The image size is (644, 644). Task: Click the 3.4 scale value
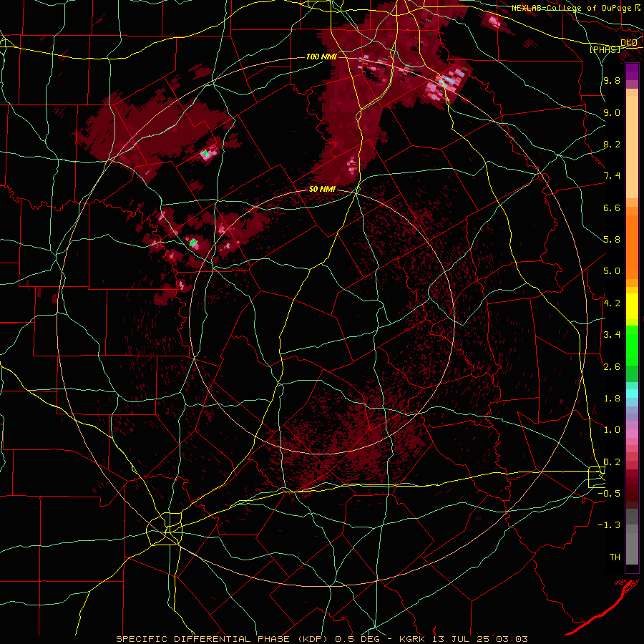612,335
